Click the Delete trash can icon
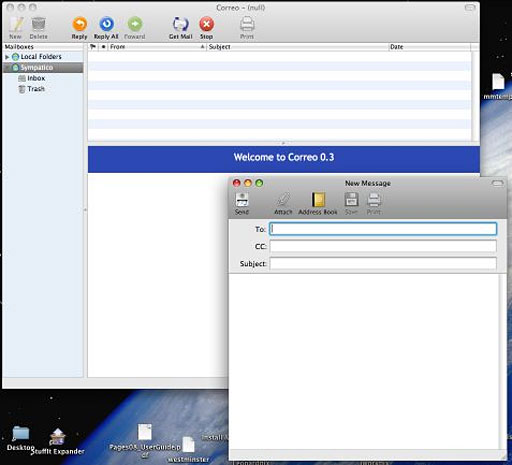The width and height of the screenshot is (512, 465). pyautogui.click(x=38, y=24)
